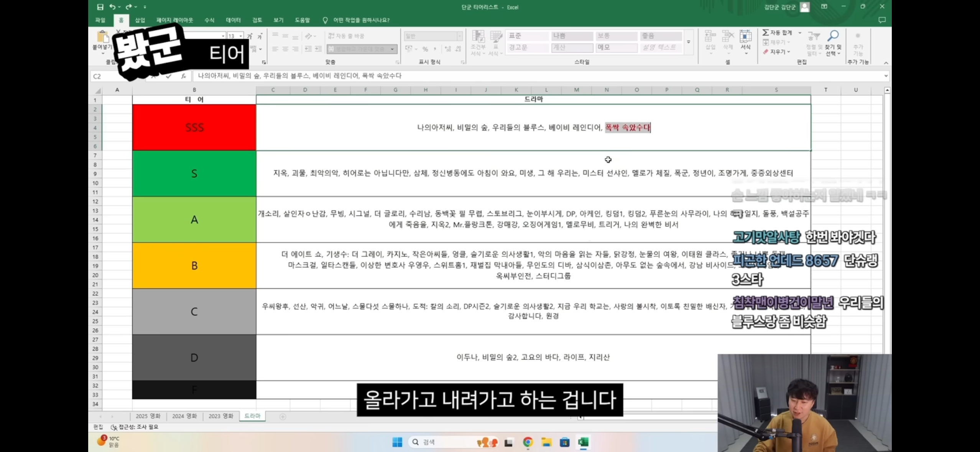This screenshot has width=980, height=452.
Task: Apply the 좋음 cell style
Action: tap(661, 36)
